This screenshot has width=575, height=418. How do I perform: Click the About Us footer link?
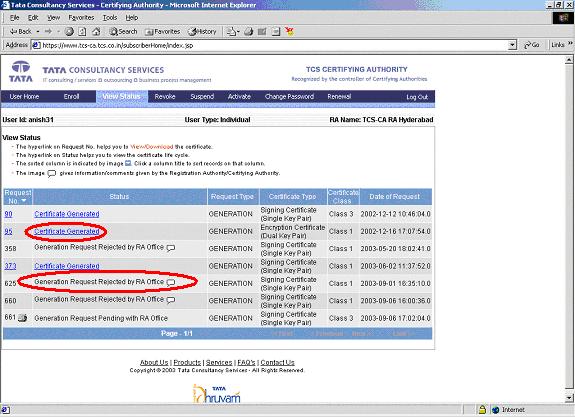[x=154, y=363]
